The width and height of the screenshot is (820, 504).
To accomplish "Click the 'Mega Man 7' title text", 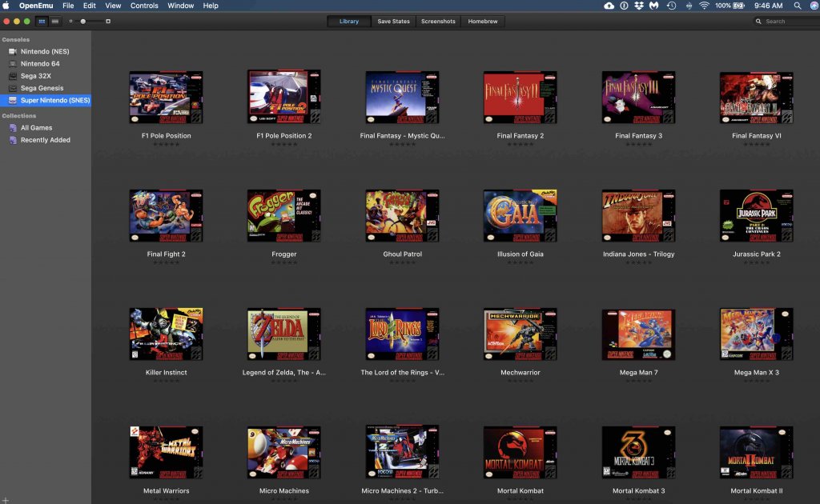I will pyautogui.click(x=638, y=372).
